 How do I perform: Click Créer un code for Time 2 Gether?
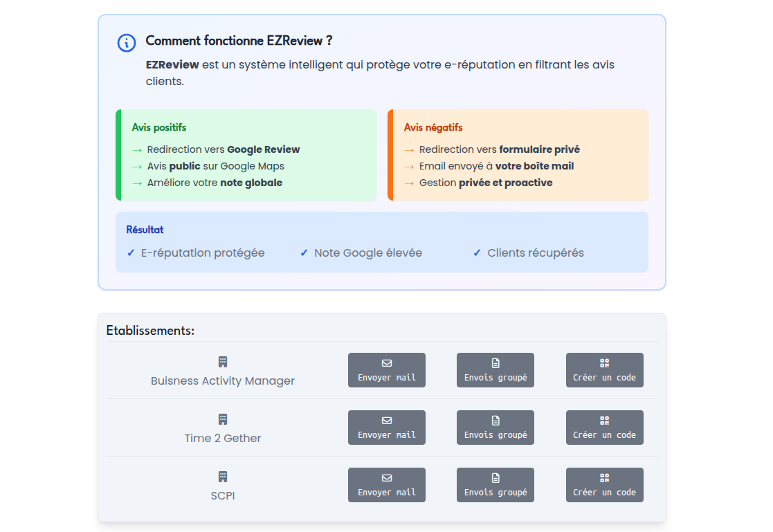(604, 427)
